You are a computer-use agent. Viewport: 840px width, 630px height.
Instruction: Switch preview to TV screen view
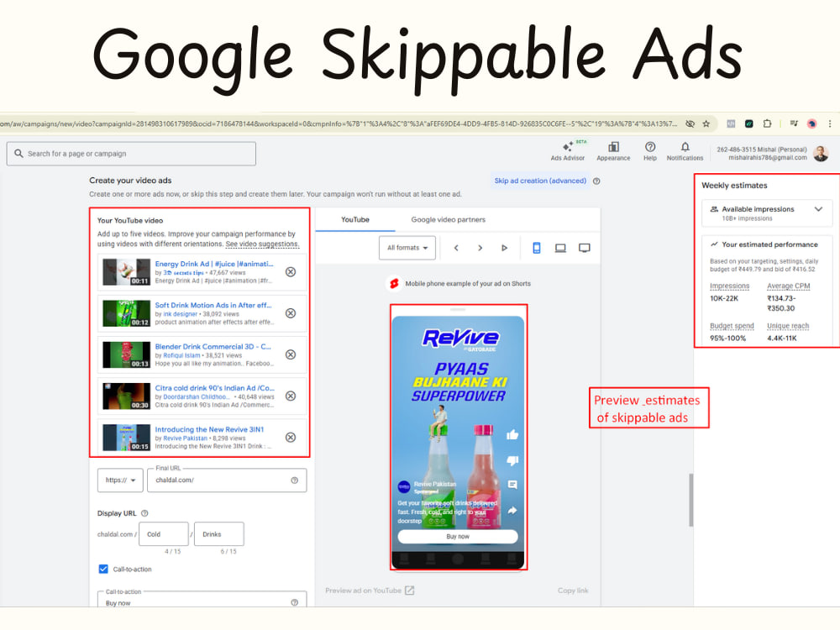click(x=585, y=248)
